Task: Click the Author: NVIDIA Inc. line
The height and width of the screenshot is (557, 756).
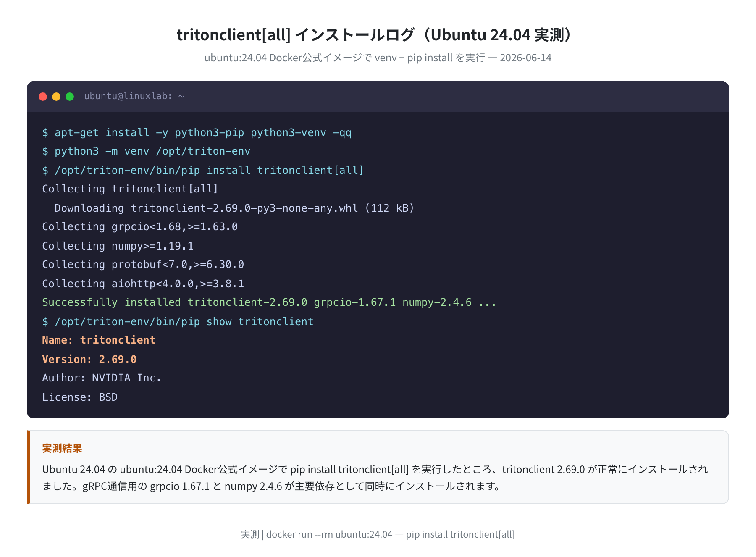Action: [102, 378]
